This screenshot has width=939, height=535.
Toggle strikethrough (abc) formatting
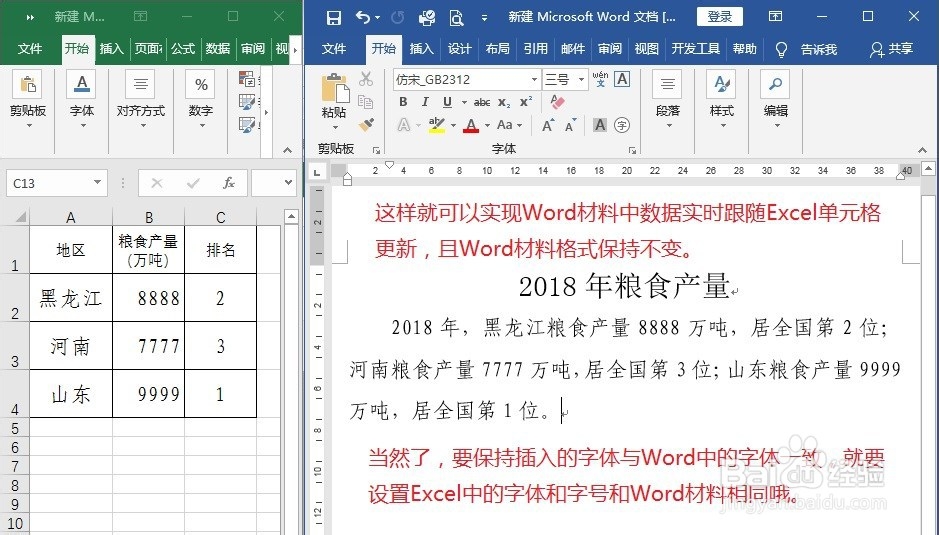click(481, 102)
